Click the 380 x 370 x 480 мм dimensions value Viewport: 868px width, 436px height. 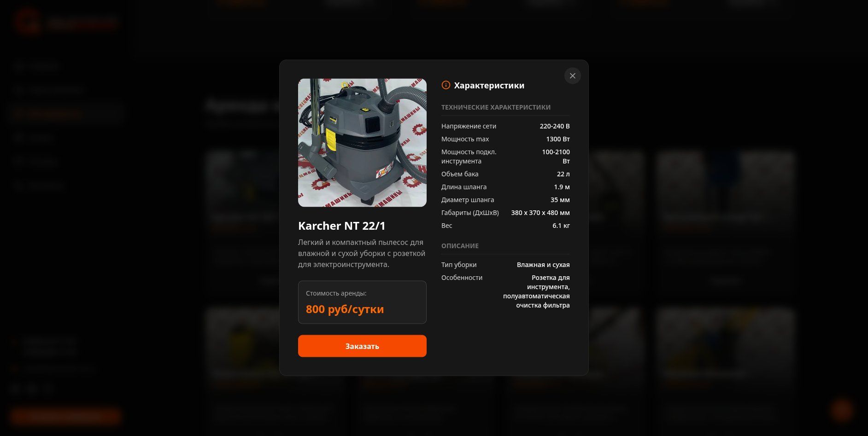[540, 213]
